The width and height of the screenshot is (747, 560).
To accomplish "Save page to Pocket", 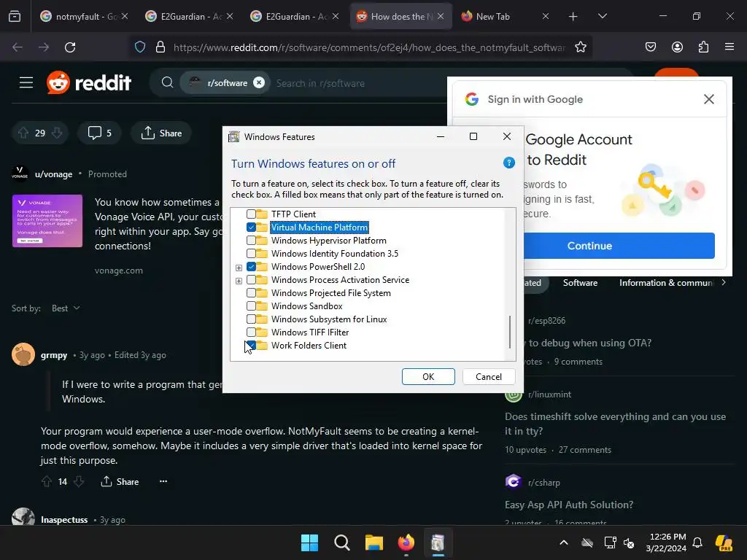I will [x=651, y=47].
